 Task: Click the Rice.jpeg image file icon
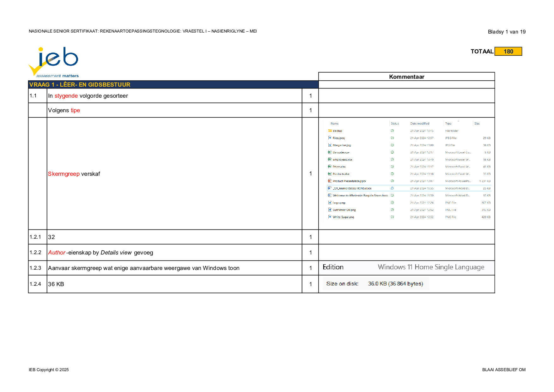(330, 138)
